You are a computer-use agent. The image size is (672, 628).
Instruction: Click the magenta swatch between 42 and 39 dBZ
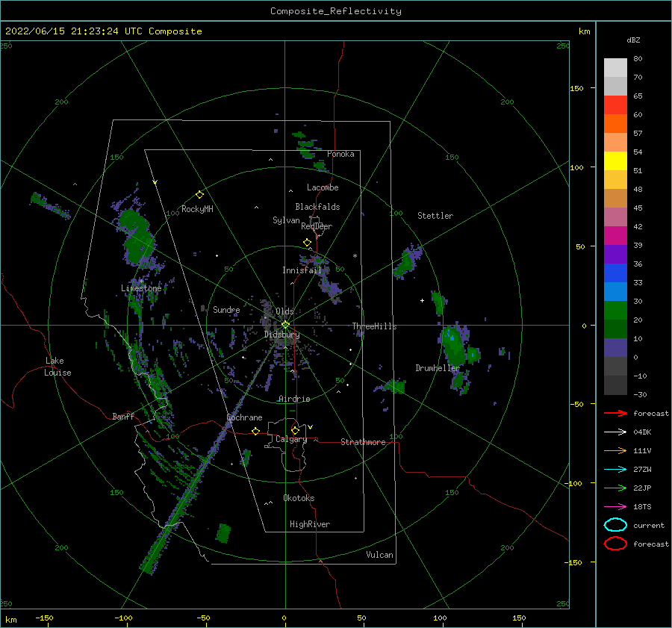[615, 236]
